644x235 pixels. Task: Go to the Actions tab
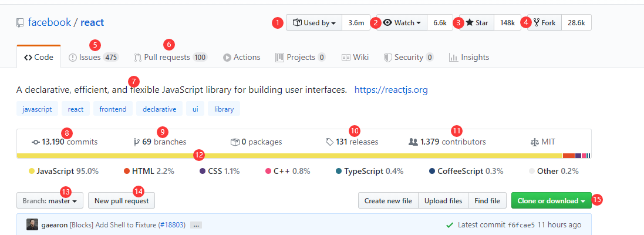241,58
